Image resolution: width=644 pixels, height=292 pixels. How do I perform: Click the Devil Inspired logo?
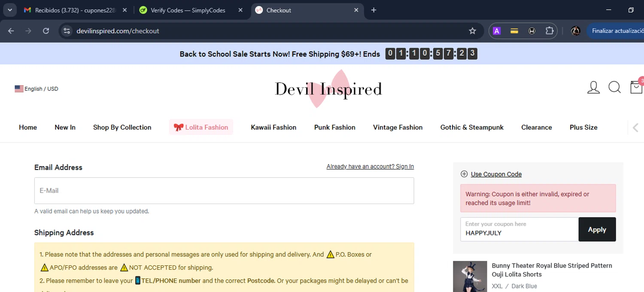click(x=328, y=89)
